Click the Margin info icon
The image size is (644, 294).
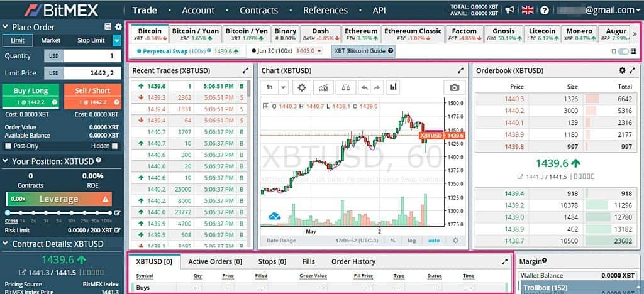pyautogui.click(x=544, y=260)
